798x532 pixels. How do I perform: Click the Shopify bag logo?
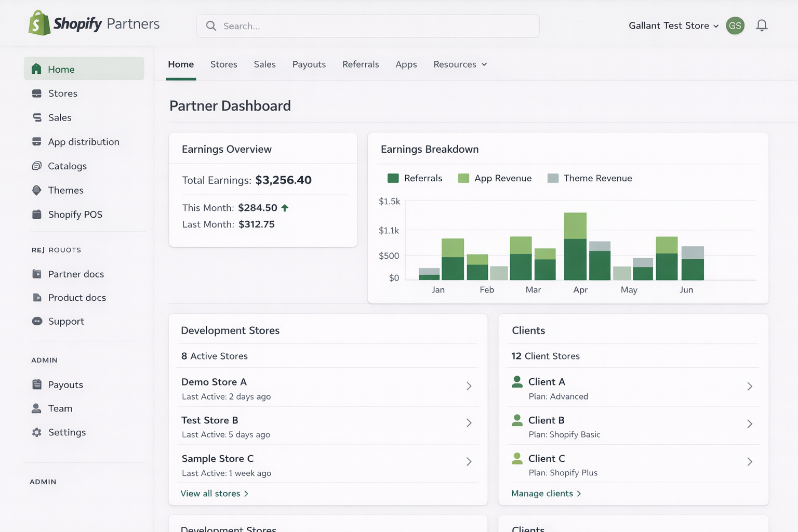coord(39,23)
